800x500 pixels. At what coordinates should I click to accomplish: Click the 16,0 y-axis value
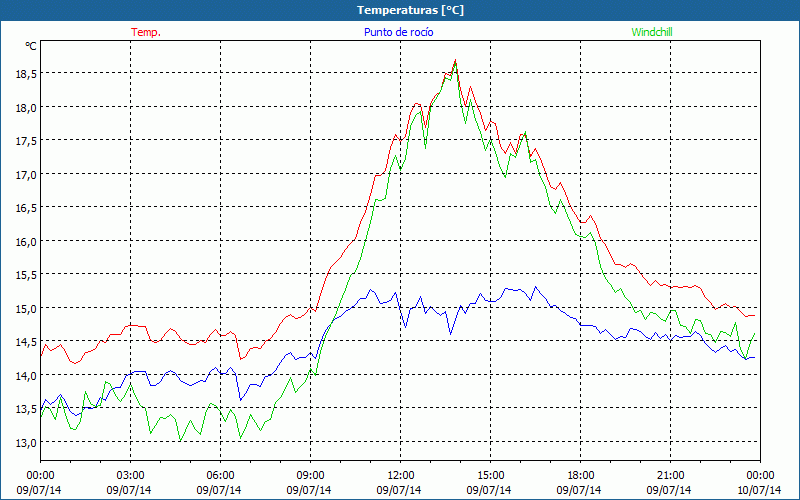(x=26, y=242)
